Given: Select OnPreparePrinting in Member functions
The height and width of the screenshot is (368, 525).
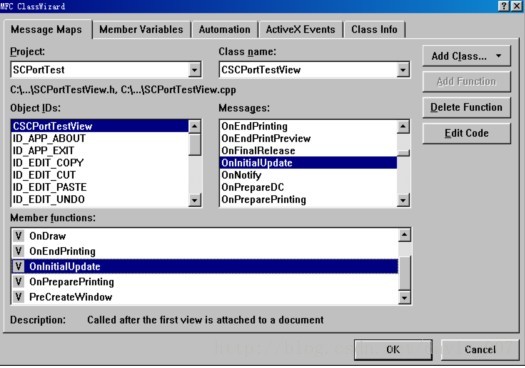Looking at the screenshot, I should pyautogui.click(x=205, y=282).
